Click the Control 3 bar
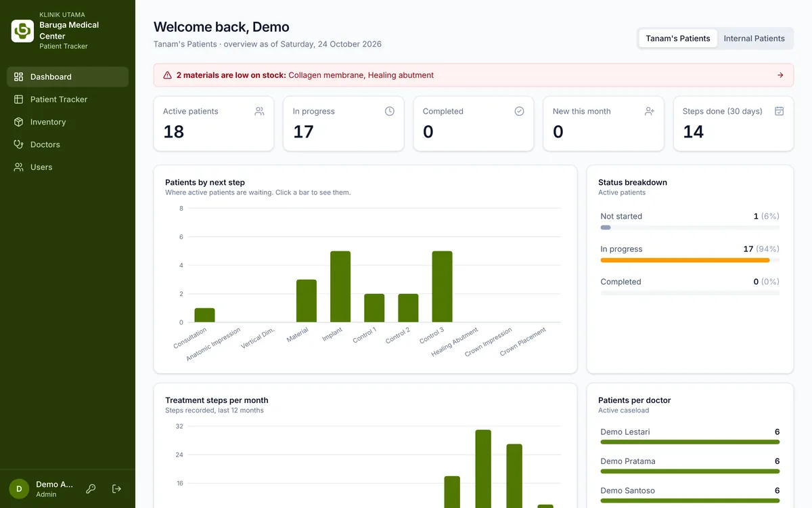The image size is (812, 508). point(442,287)
